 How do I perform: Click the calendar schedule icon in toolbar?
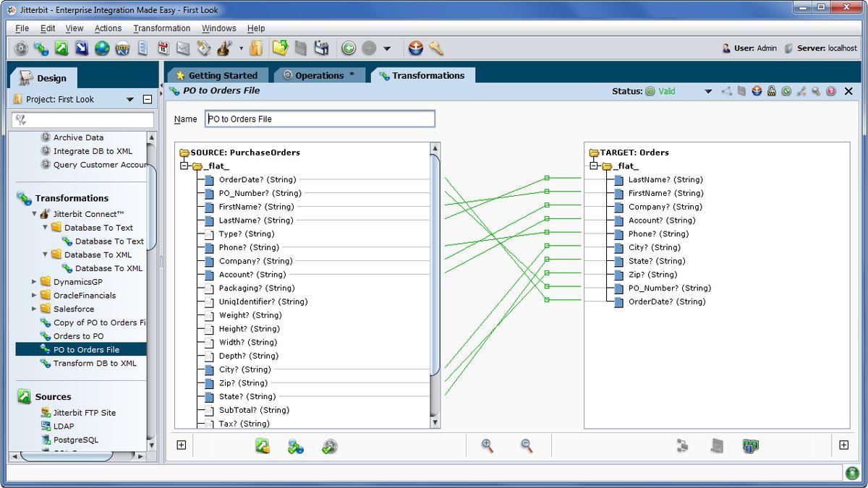pos(163,48)
